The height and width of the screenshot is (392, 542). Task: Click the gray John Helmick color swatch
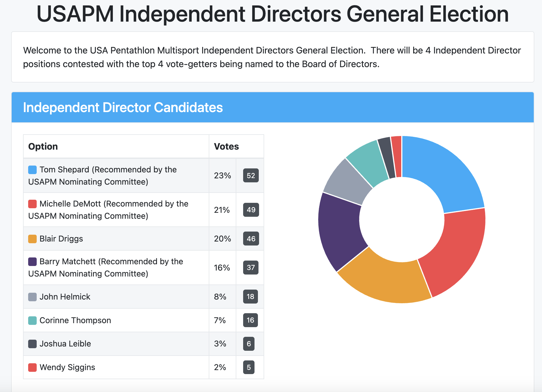point(32,296)
